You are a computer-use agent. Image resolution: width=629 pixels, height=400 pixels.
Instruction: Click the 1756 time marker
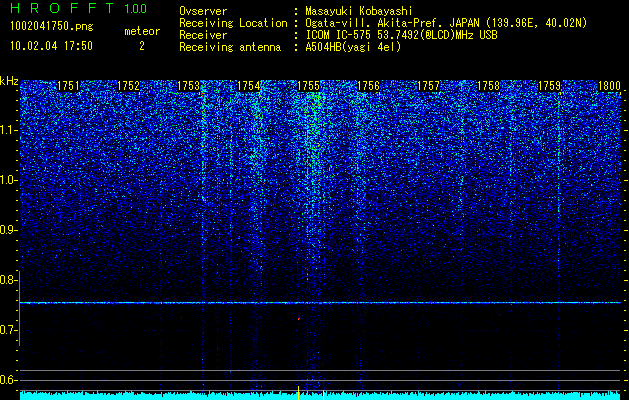[x=368, y=86]
